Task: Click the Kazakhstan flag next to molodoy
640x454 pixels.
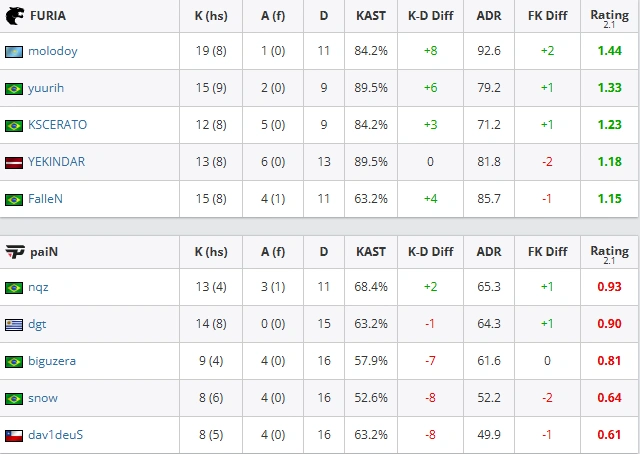Action: (x=14, y=52)
